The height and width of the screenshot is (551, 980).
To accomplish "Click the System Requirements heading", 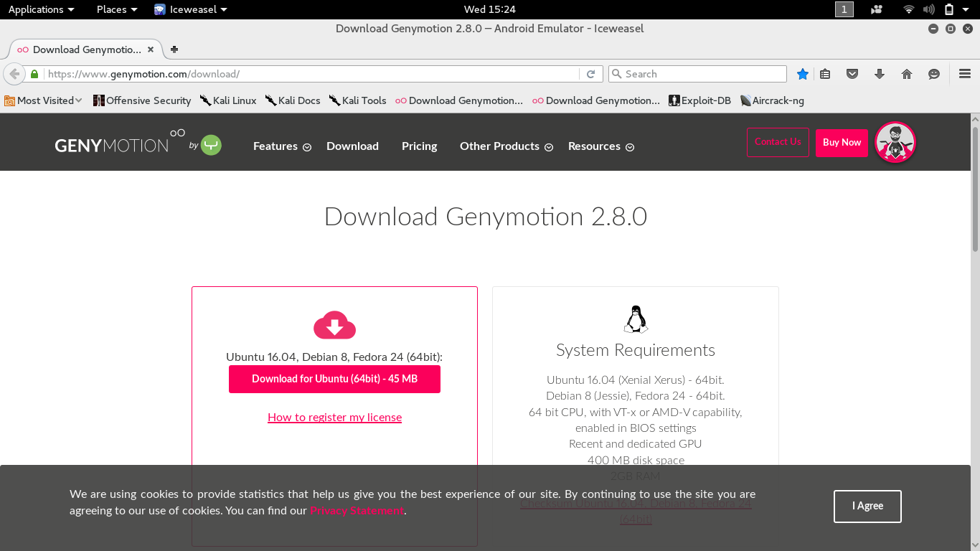I will 636,350.
